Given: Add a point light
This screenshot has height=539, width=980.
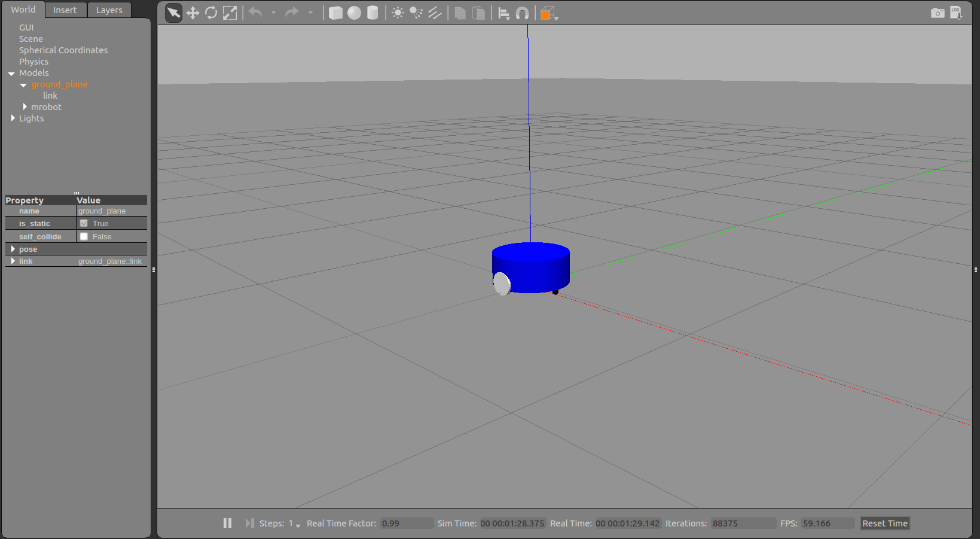Looking at the screenshot, I should (x=398, y=13).
